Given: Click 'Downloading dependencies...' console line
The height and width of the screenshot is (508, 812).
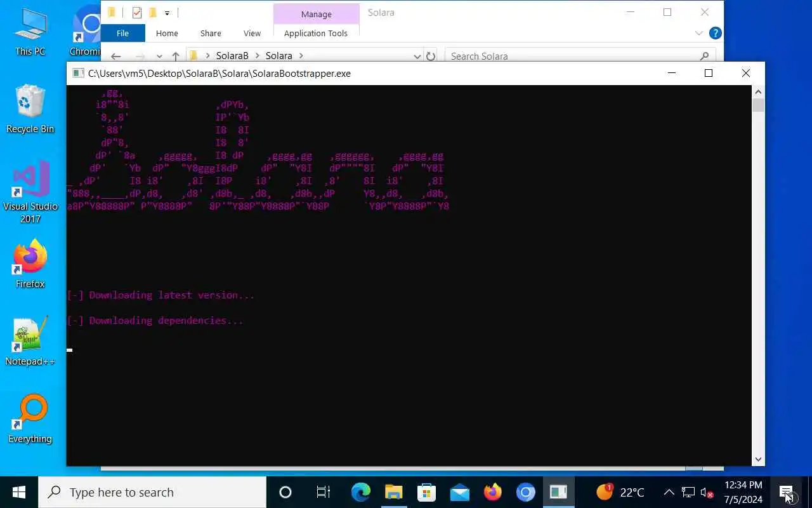Looking at the screenshot, I should [x=155, y=321].
